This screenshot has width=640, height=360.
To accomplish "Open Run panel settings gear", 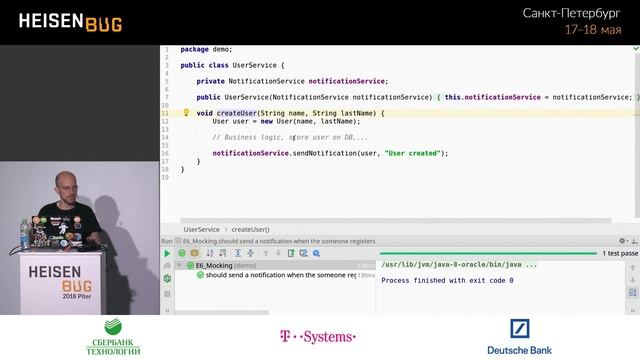I will (x=622, y=241).
